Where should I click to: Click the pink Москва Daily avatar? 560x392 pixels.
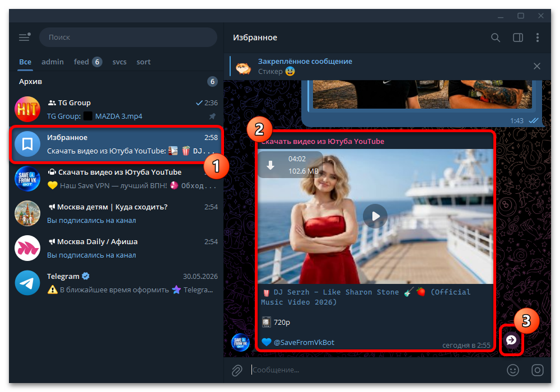[27, 248]
